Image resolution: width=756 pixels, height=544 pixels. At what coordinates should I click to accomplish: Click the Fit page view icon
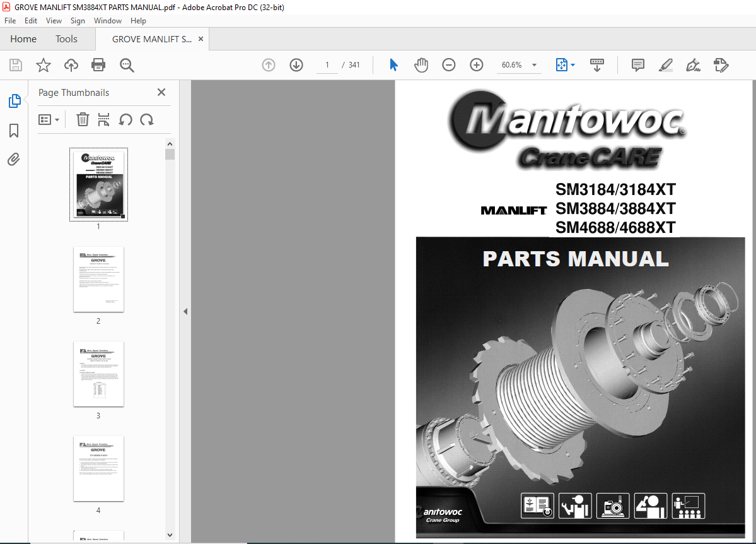coord(562,64)
